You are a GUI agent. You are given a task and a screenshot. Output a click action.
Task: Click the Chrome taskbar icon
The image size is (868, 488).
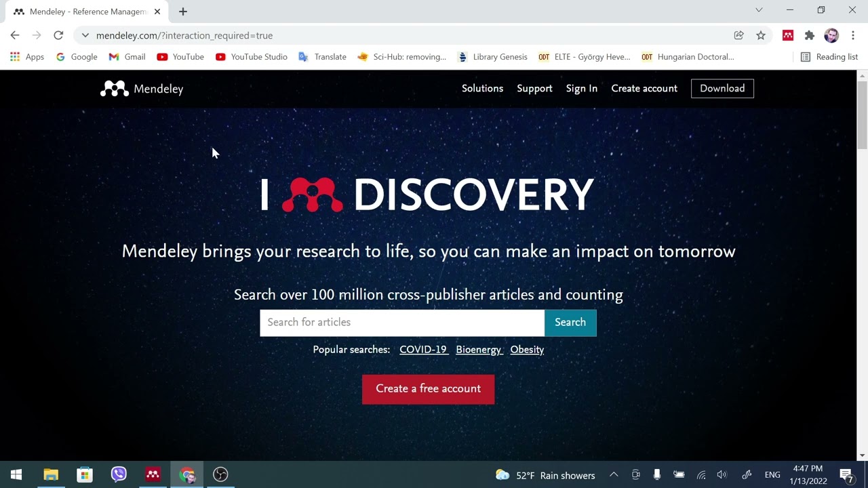coord(186,474)
